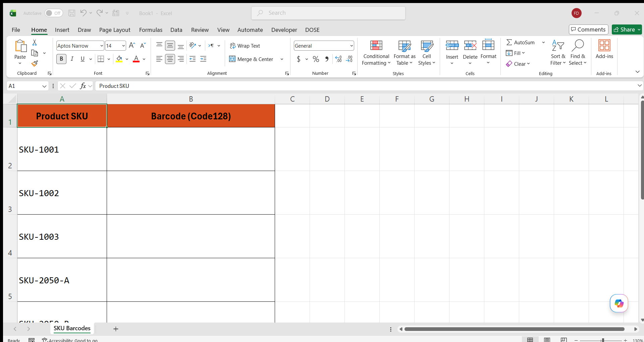The image size is (644, 342).
Task: Add a new sheet with the plus
Action: 116,329
